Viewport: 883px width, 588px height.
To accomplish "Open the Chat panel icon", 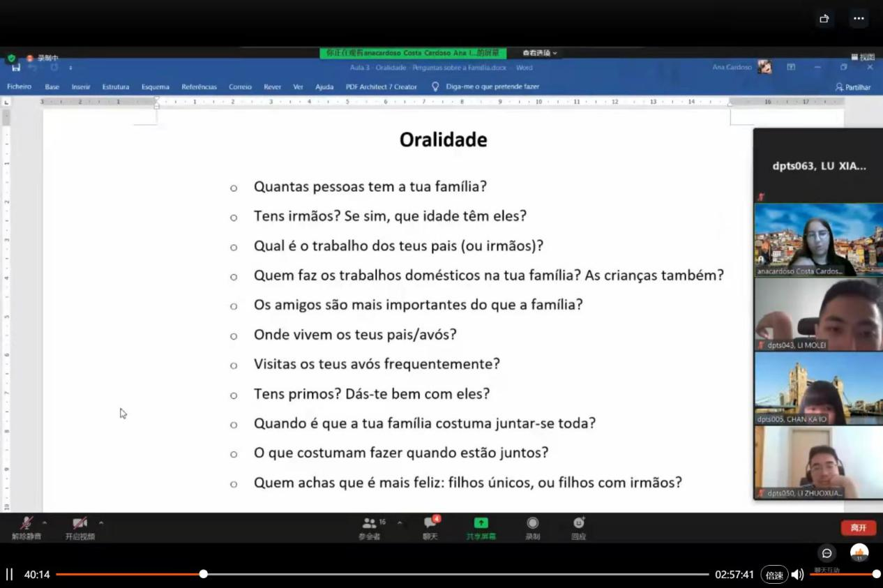I will (430, 523).
